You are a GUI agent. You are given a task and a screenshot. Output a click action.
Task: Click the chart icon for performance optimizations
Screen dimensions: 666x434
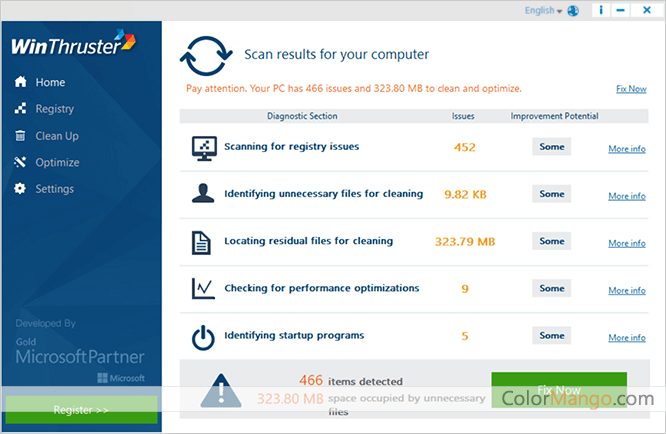point(203,288)
